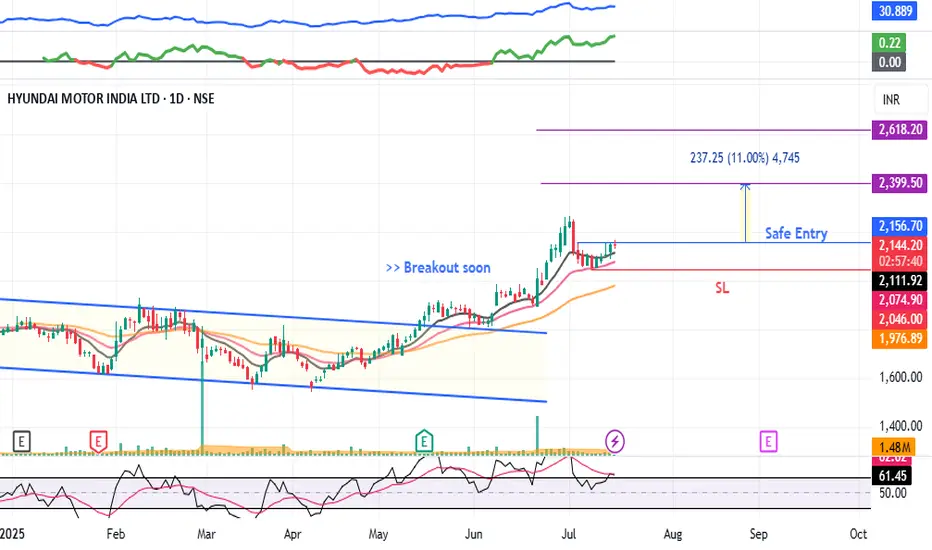The width and height of the screenshot is (932, 550).
Task: Click the black E earnings marker in January
Action: coord(21,442)
